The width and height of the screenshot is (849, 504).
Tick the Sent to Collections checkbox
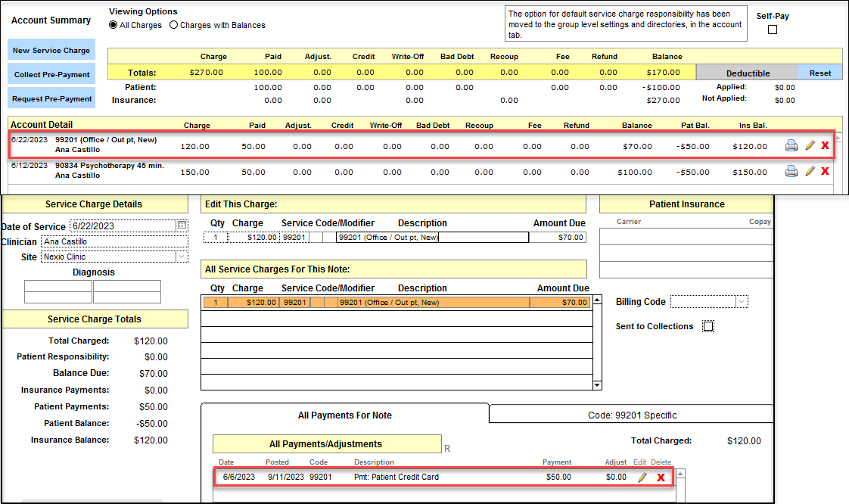[x=708, y=326]
